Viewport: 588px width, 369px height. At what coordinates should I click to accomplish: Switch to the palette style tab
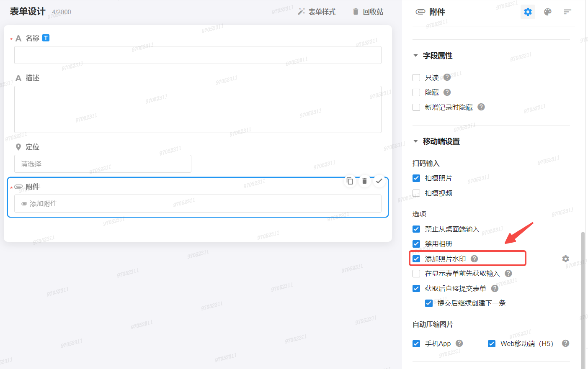pos(548,12)
